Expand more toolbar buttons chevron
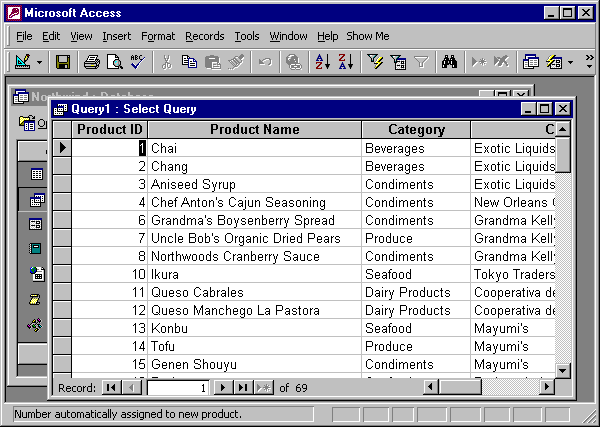This screenshot has width=600, height=427. point(590,62)
